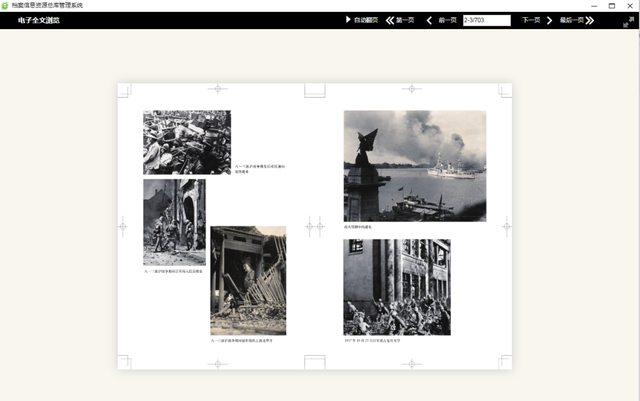Click the single left chevron previous-page icon
The height and width of the screenshot is (401, 640).
pyautogui.click(x=430, y=20)
